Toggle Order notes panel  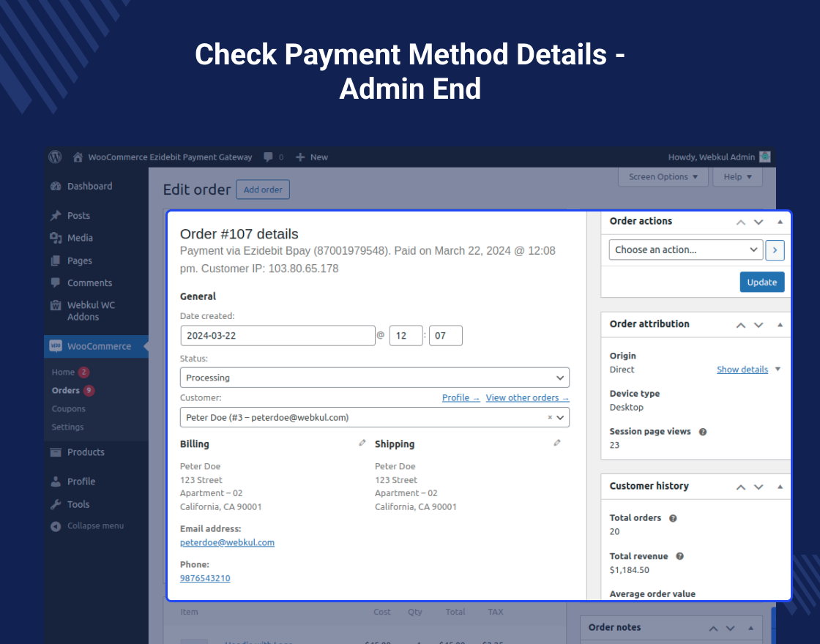coord(750,628)
